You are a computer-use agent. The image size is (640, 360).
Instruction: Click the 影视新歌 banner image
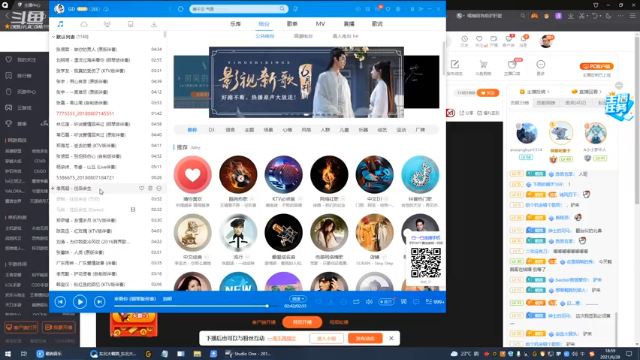click(306, 82)
